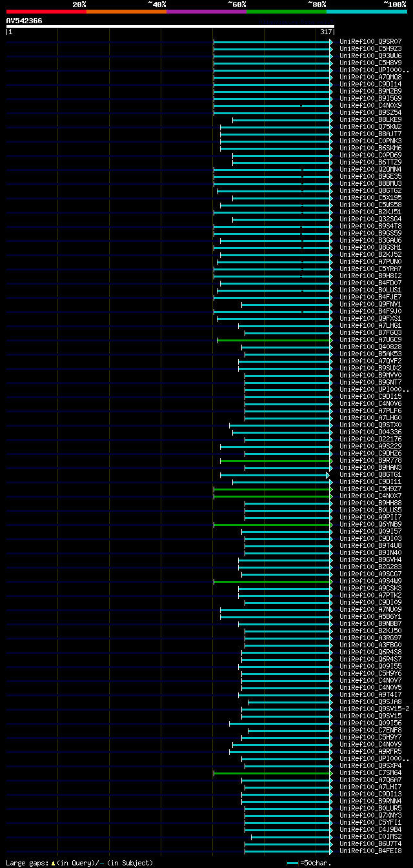Select subject label UniRef100_Q9FNV1
Viewport: 413px width, 868px height.
(370, 305)
